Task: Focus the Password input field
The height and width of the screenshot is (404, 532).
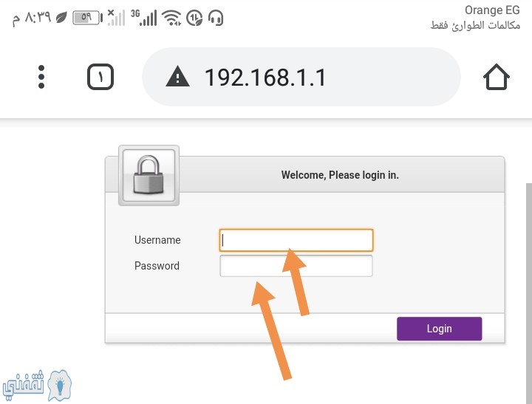Action: coord(296,266)
